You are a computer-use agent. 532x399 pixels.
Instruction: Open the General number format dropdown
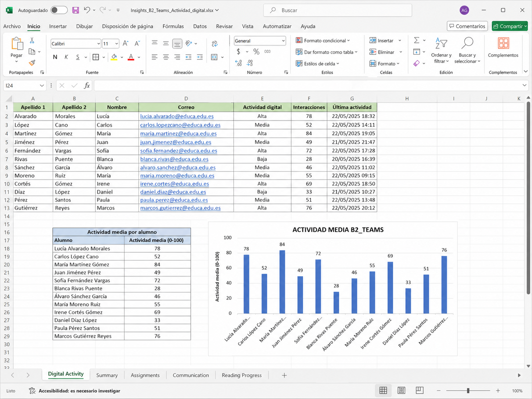283,41
